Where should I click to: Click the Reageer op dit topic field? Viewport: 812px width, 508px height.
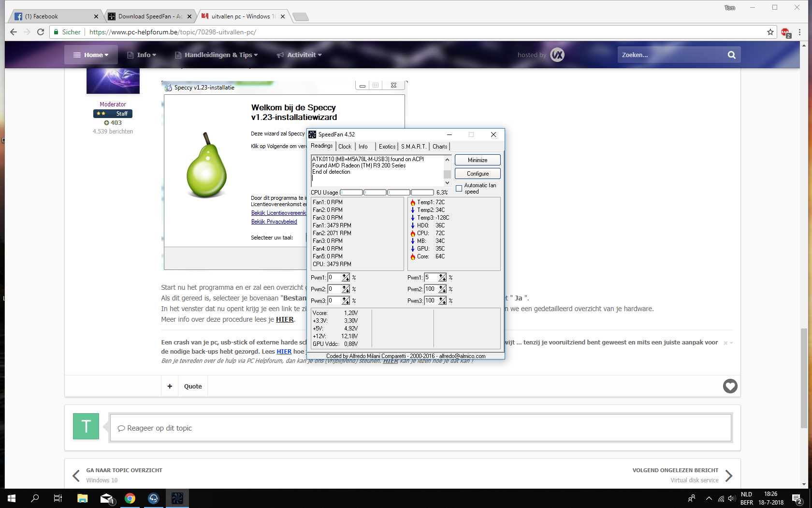point(420,428)
